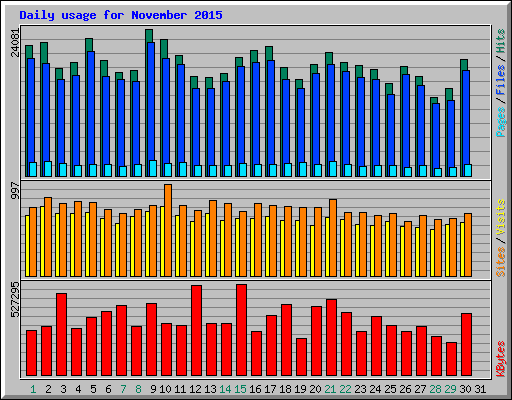Click green day label 29 on the x-axis
Image resolution: width=512 pixels, height=400 pixels.
[450, 389]
